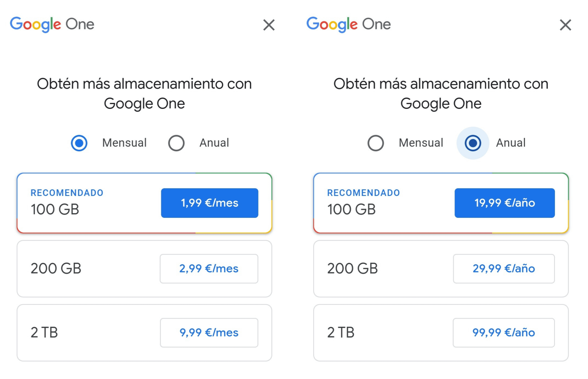Image resolution: width=588 pixels, height=379 pixels.
Task: Select the 29,99 €/año price for 200 GB
Action: 504,268
